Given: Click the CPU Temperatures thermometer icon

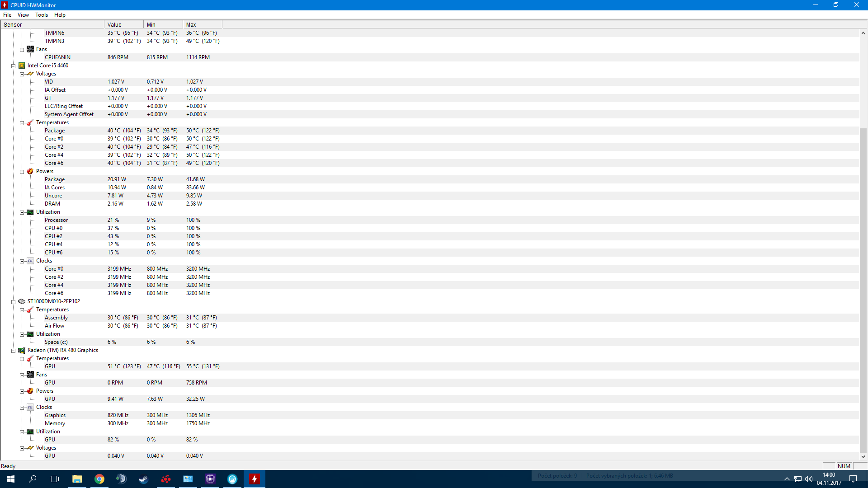Looking at the screenshot, I should click(x=30, y=122).
